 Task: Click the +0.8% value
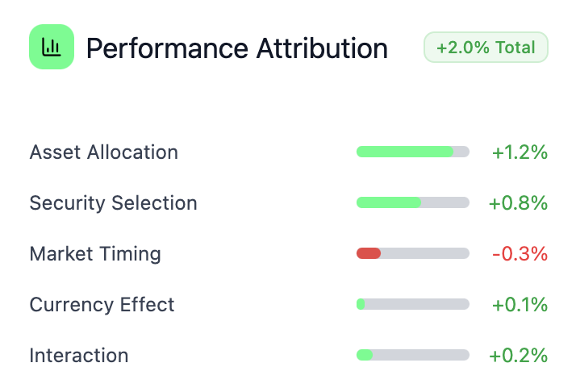(x=518, y=202)
